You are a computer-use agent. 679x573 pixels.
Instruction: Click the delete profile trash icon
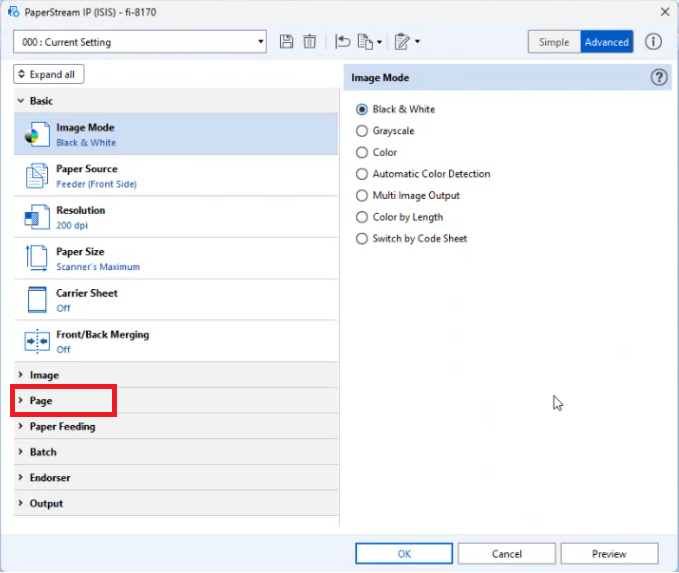[310, 42]
